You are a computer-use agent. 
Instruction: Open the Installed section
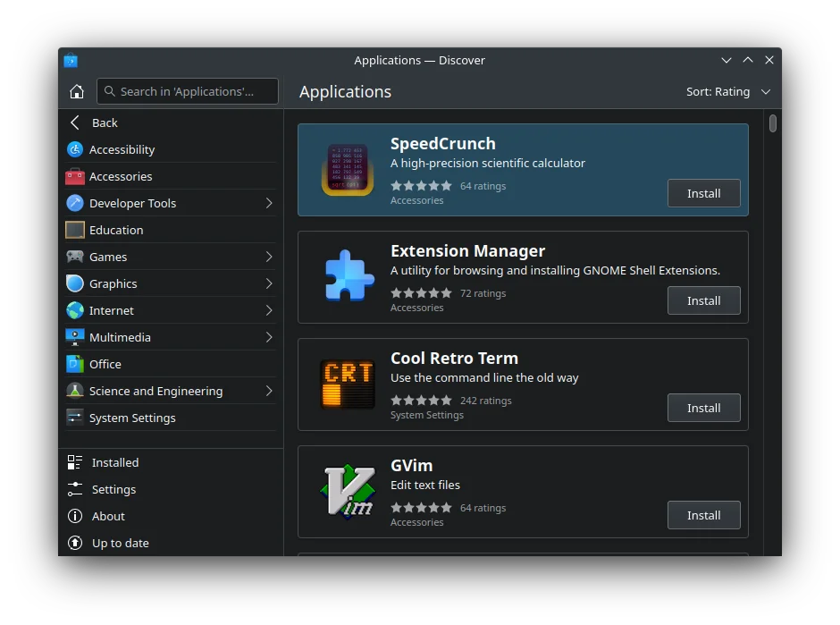pyautogui.click(x=115, y=462)
